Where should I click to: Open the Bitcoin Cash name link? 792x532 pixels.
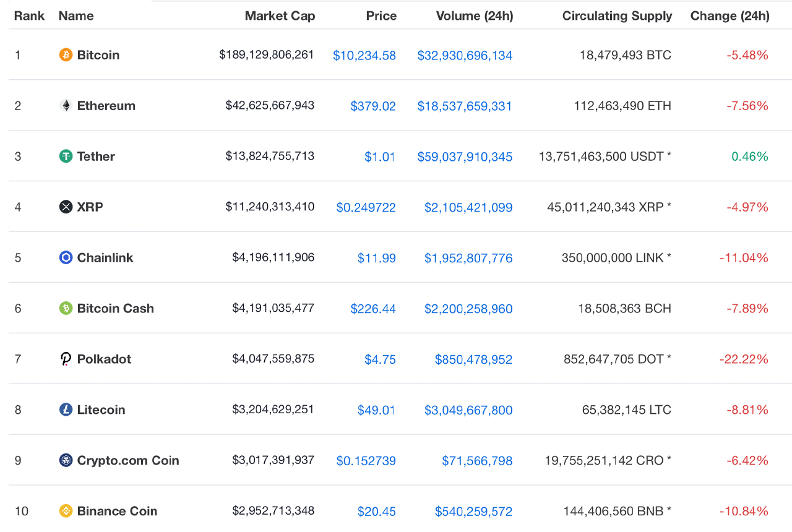(116, 309)
